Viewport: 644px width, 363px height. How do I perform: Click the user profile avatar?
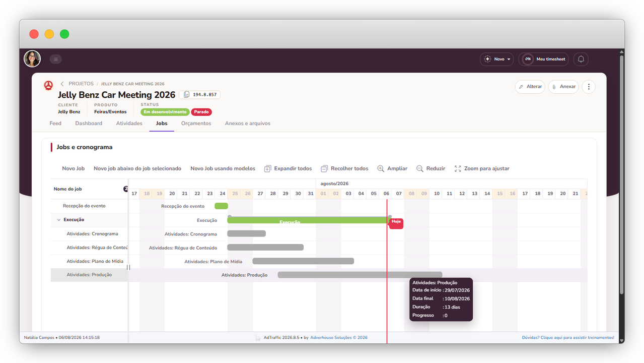[32, 59]
